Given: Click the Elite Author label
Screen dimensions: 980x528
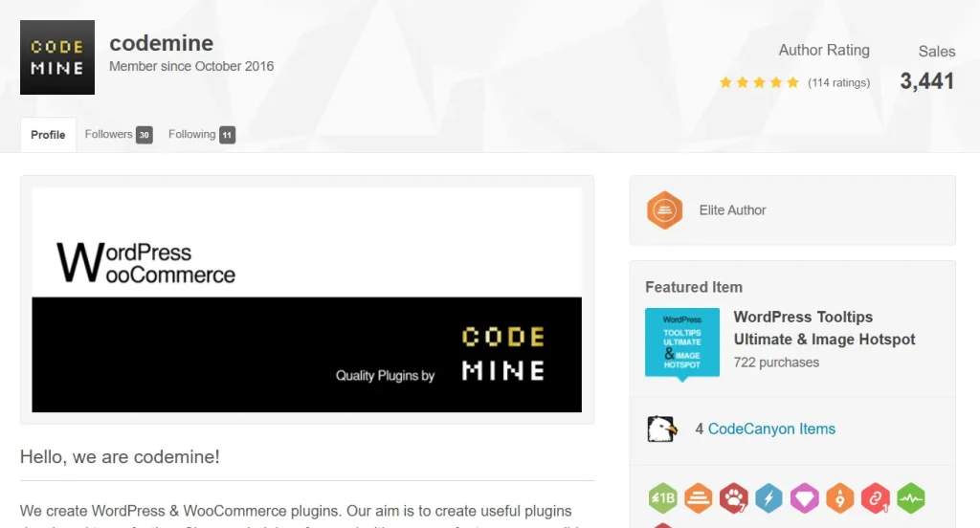Looking at the screenshot, I should (732, 210).
